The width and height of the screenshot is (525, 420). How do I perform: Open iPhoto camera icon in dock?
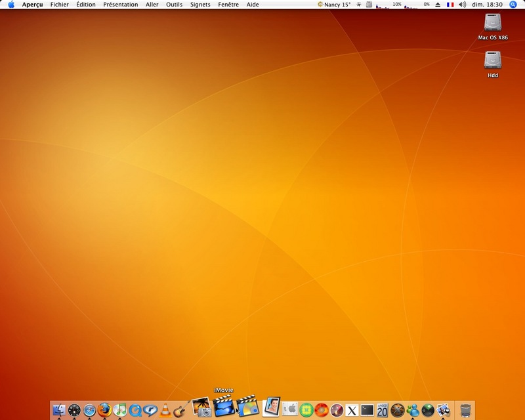tap(202, 408)
